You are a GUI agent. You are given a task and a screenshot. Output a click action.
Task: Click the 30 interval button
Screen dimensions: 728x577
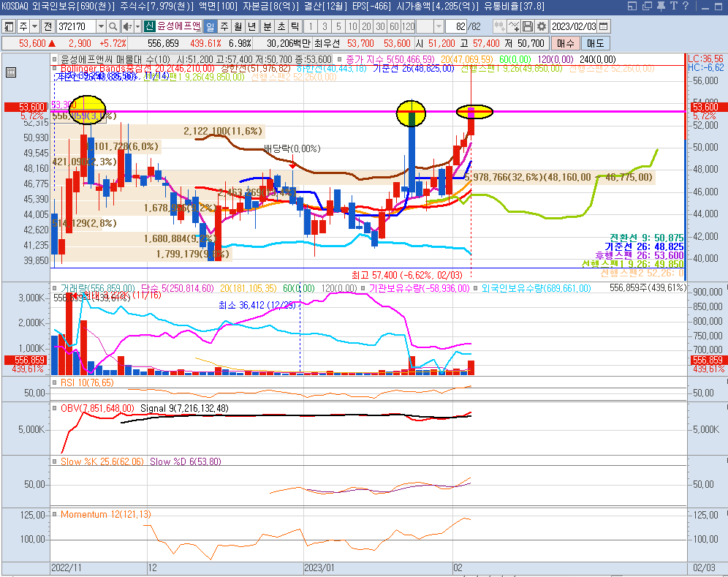coord(381,26)
